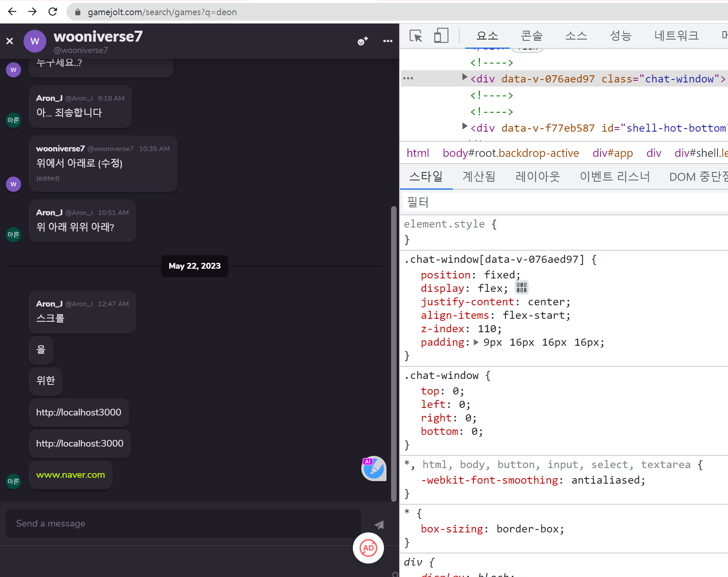Click the AI writing assistant floating icon
Viewport: 728px width, 577px height.
[x=373, y=468]
